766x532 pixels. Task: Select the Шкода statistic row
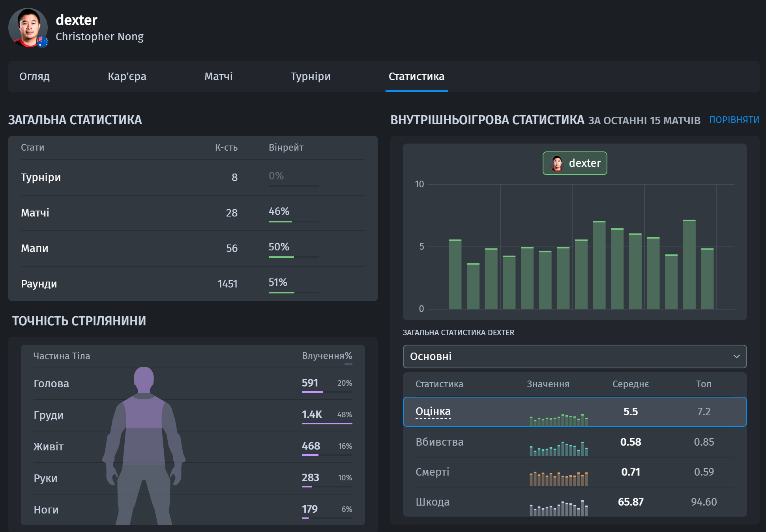click(575, 502)
